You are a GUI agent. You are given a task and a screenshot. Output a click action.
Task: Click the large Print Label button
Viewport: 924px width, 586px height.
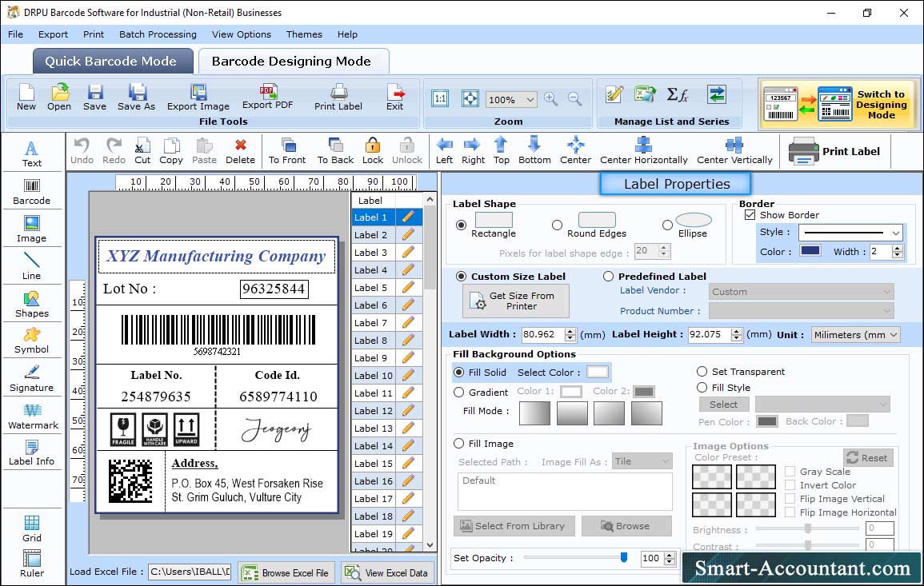click(834, 151)
